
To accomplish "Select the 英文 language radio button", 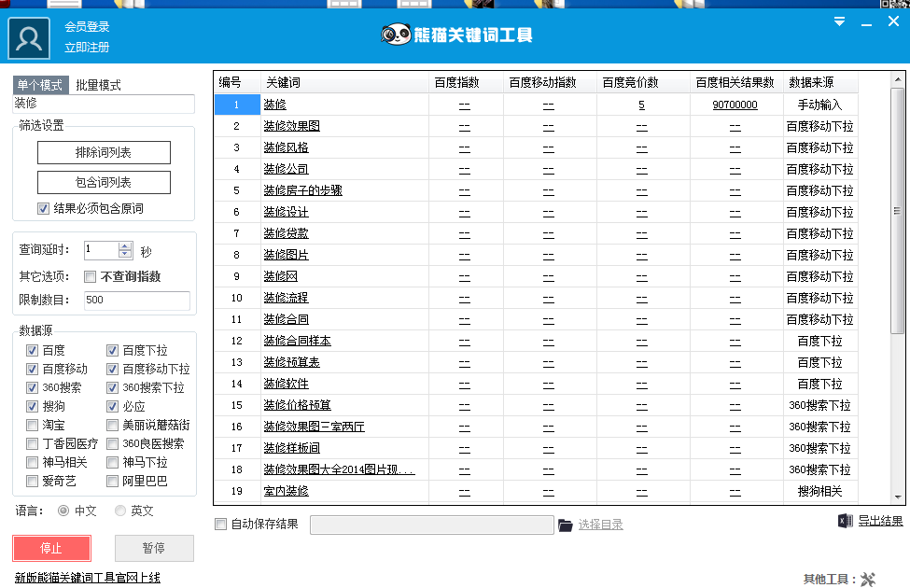I will tap(119, 510).
